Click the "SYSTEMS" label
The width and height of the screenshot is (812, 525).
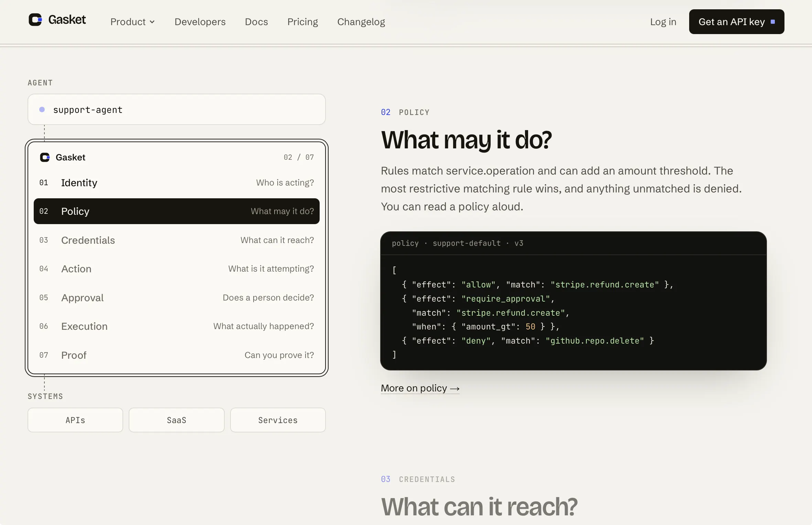(x=45, y=396)
